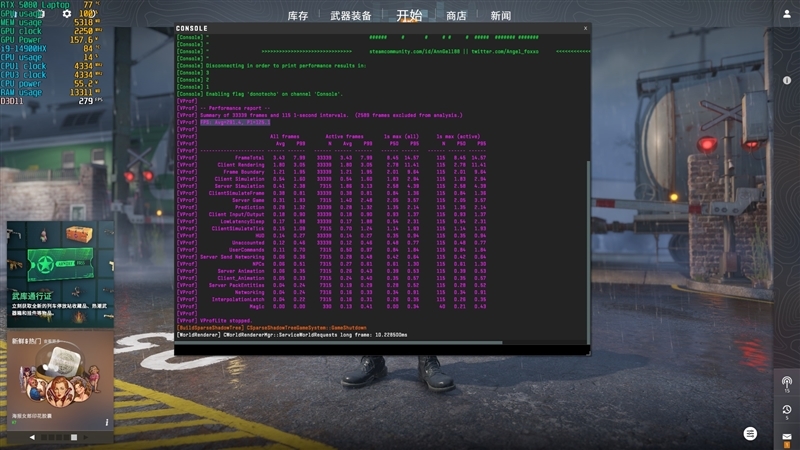Open the 武器装备 loadout tab
This screenshot has width=800, height=450.
(351, 16)
